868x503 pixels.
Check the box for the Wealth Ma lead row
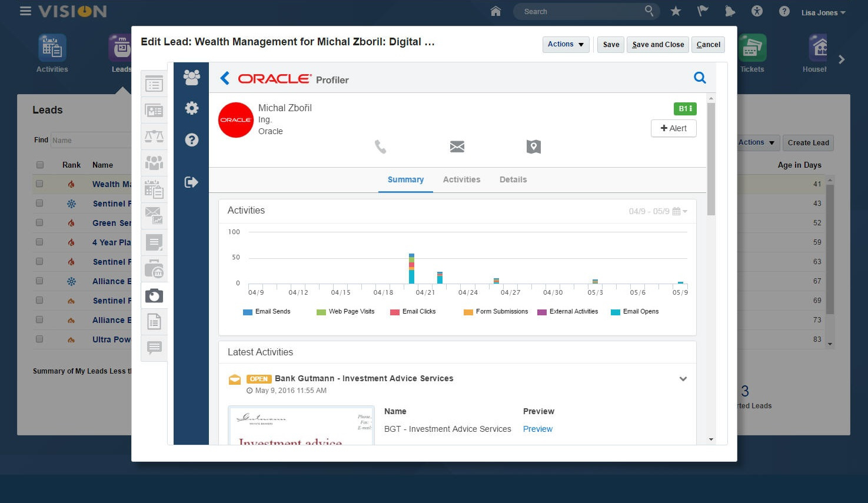(39, 184)
